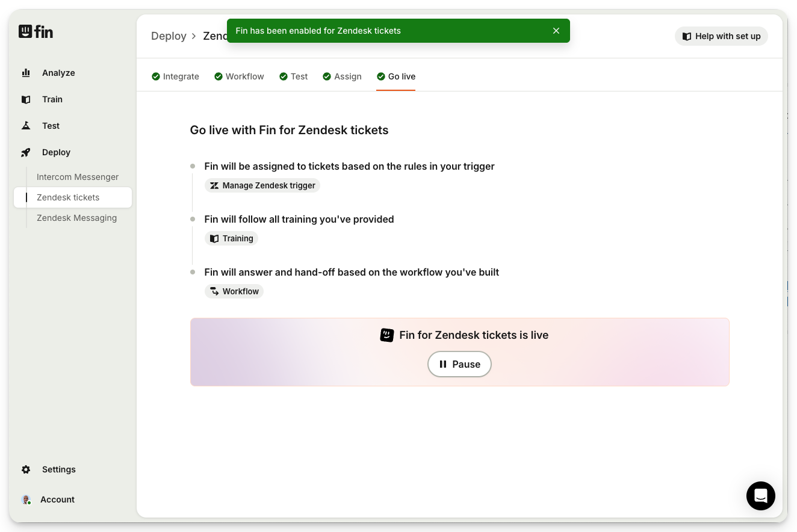Open the Test step tab
The width and height of the screenshot is (797, 532).
[293, 76]
